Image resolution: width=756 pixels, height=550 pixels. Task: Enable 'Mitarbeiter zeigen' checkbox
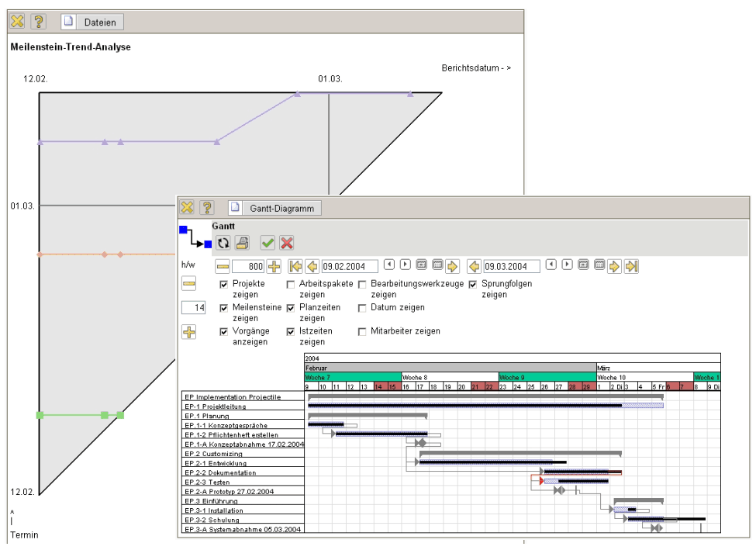coord(362,331)
